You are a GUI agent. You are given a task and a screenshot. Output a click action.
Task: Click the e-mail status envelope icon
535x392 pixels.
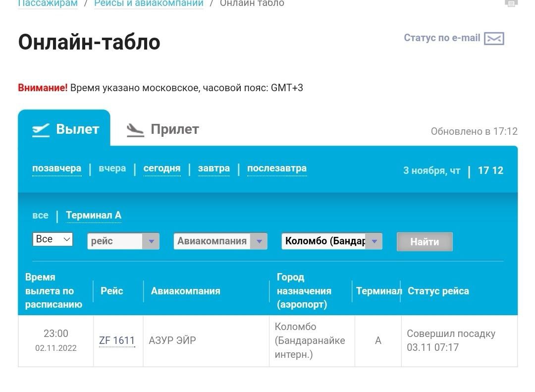coord(494,39)
